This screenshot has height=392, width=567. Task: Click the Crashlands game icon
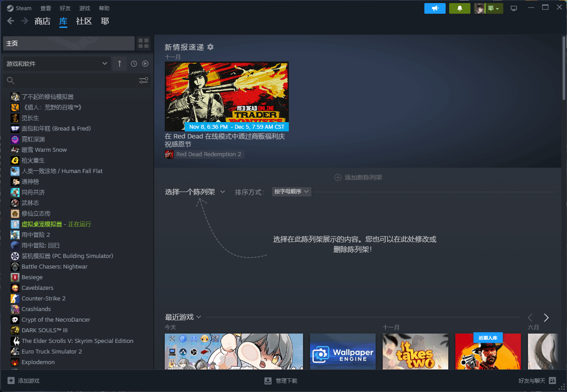click(x=15, y=309)
